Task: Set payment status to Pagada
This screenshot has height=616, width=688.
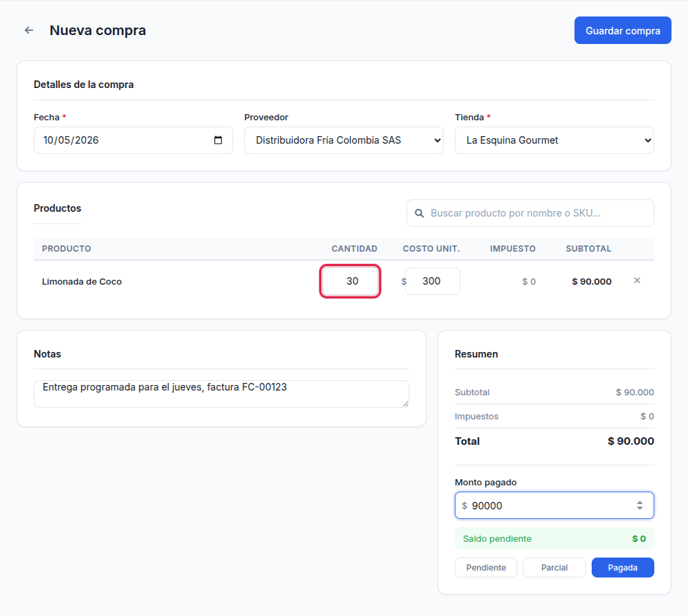Action: (x=623, y=567)
